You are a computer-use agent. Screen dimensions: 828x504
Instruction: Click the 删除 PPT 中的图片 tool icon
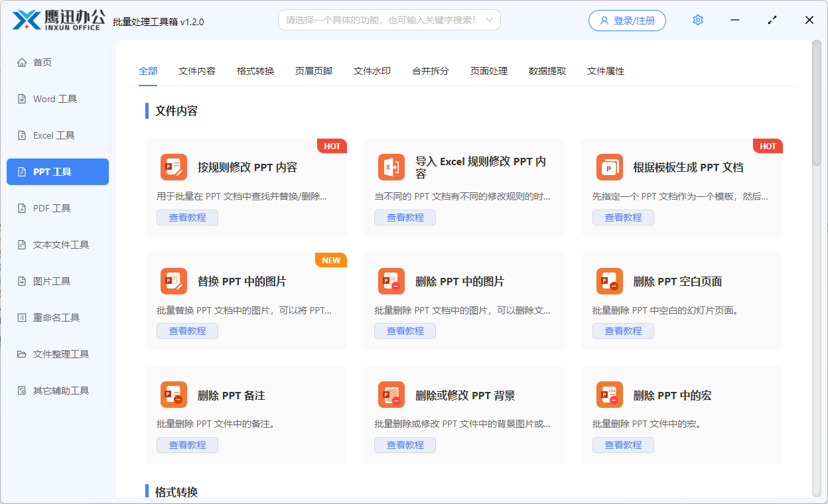click(x=391, y=281)
